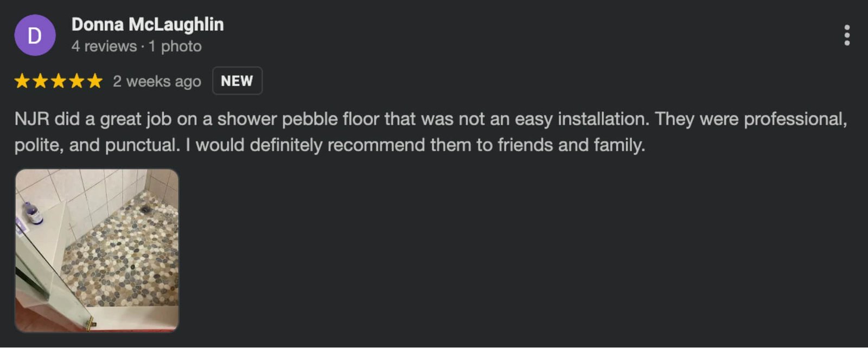Screen dimensions: 868x348
Task: Click the bottle in the shower photo
Action: pyautogui.click(x=33, y=213)
